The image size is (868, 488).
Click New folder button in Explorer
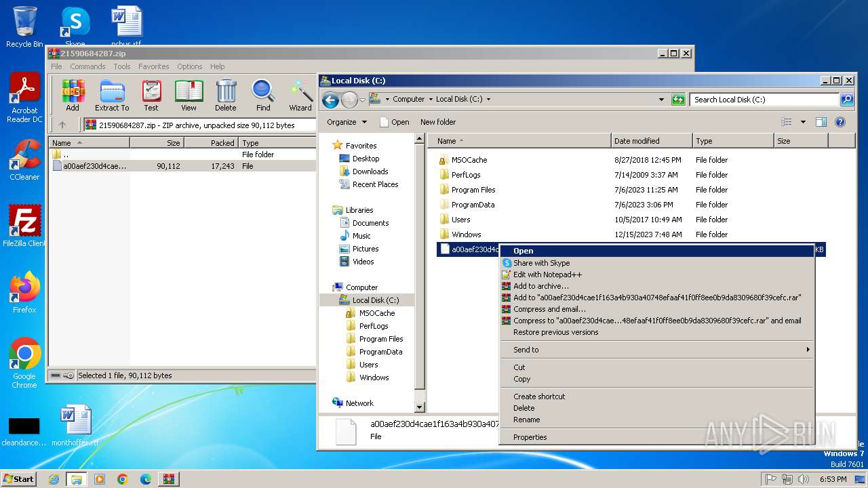438,122
